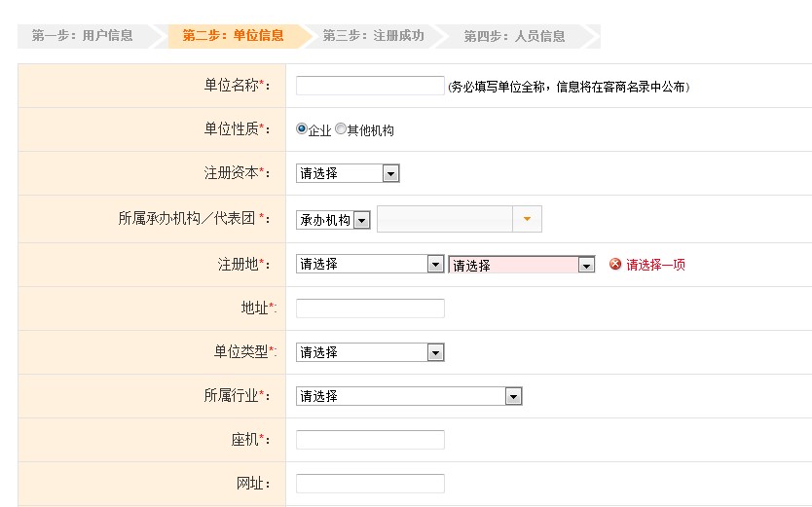Go to step tab 第一步：用户信息
812x507 pixels.
[x=83, y=36]
